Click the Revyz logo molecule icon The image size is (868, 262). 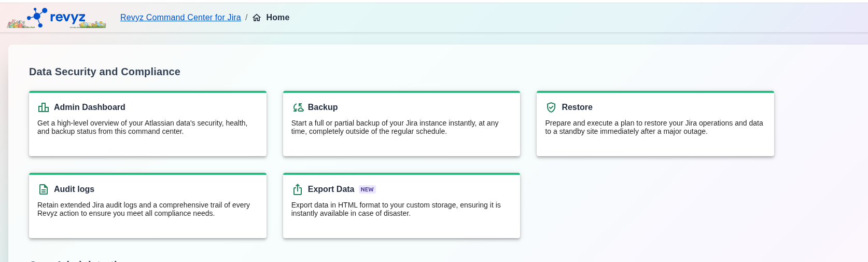coord(37,17)
